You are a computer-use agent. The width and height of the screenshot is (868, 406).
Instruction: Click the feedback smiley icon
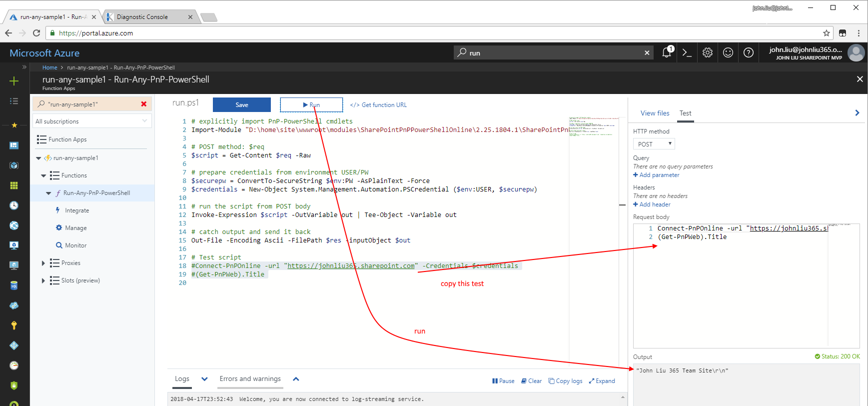point(728,52)
